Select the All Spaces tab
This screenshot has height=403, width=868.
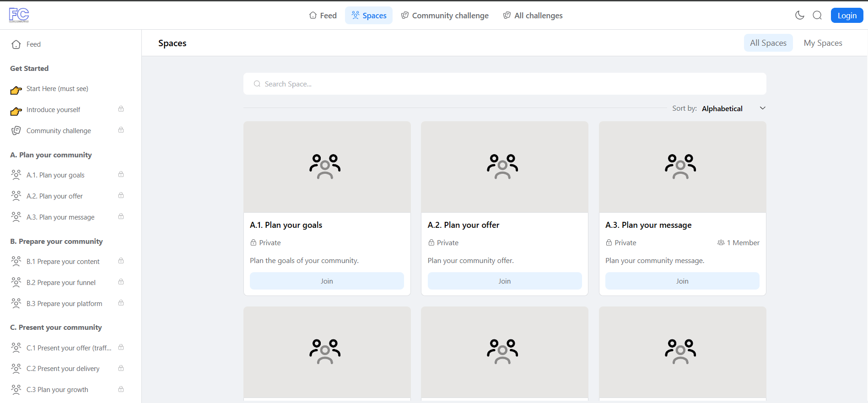768,43
